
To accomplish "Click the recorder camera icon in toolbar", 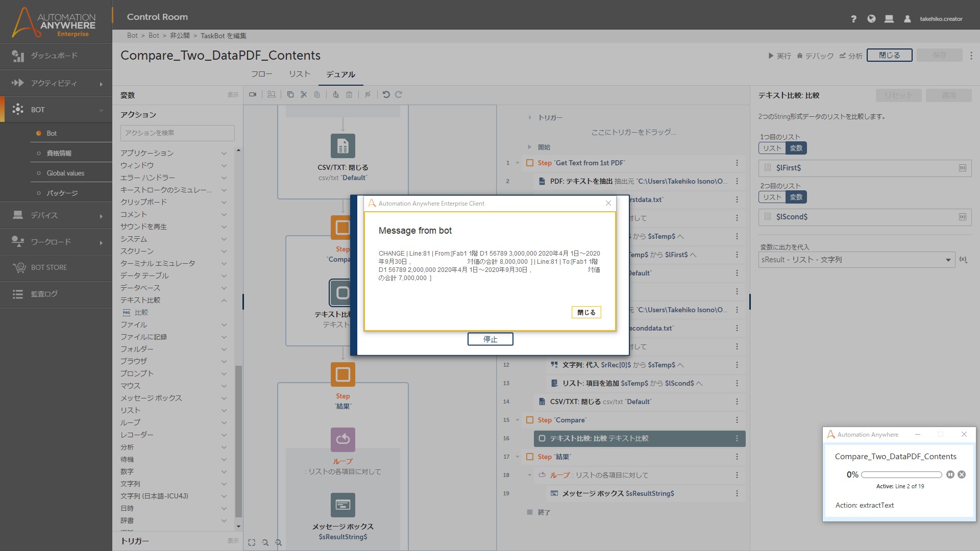I will pos(253,94).
